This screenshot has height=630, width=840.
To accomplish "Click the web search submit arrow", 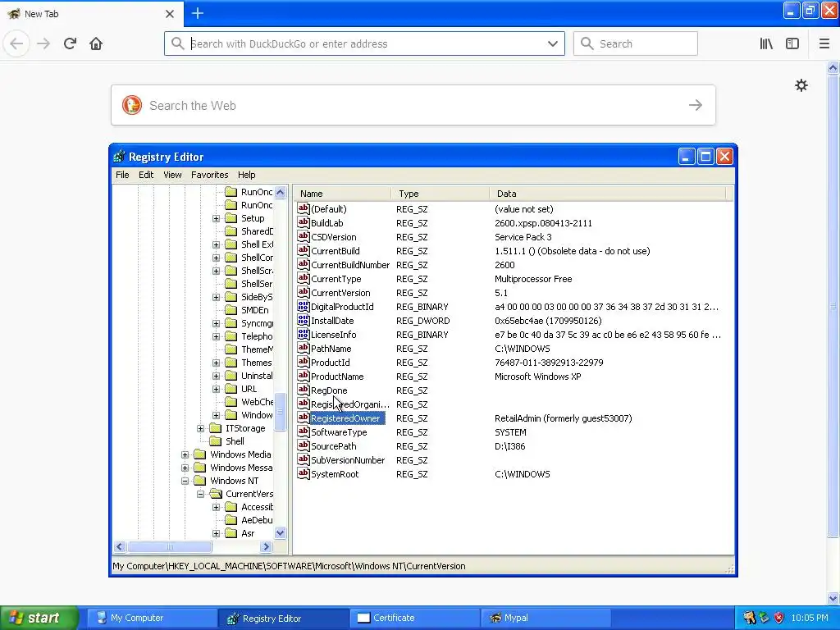I will point(696,105).
